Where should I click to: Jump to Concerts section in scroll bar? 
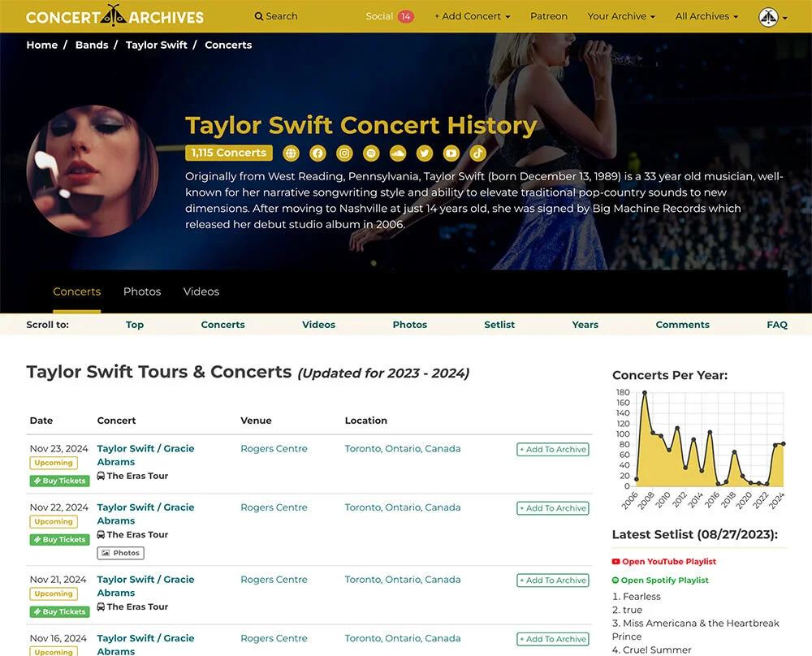222,325
